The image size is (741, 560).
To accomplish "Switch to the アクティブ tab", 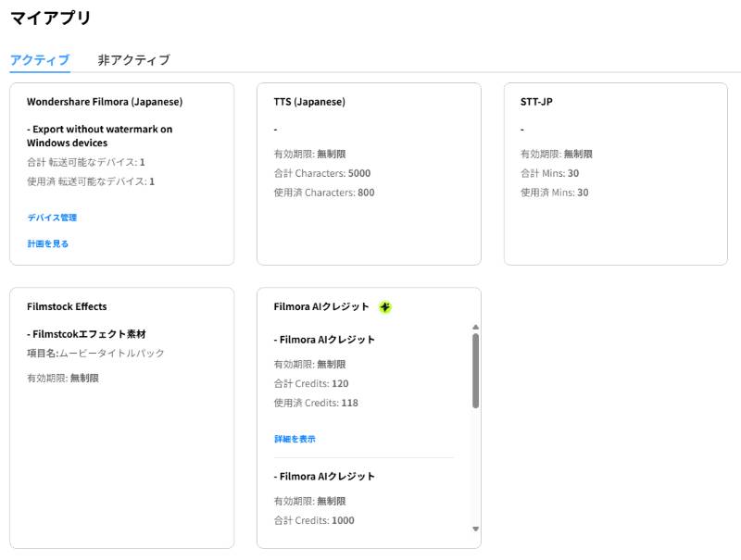I will click(40, 60).
